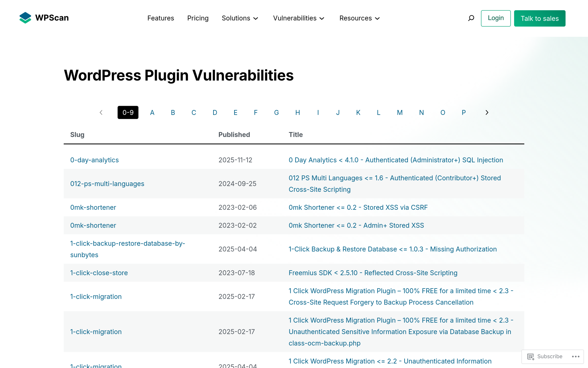The image size is (588, 368).
Task: Click the next letters arrow
Action: [487, 112]
